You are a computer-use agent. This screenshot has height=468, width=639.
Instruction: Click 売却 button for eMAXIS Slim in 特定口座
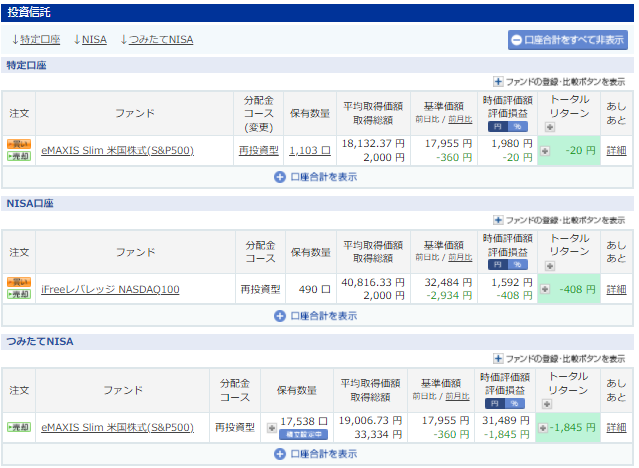pyautogui.click(x=19, y=156)
